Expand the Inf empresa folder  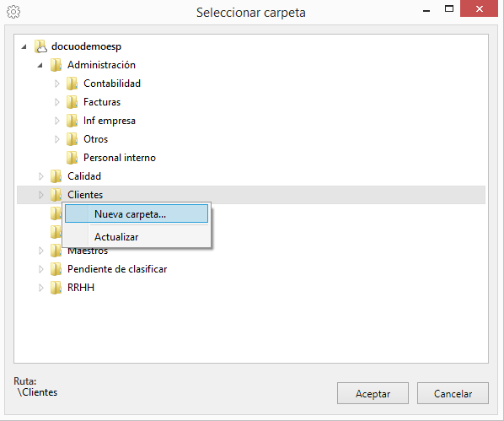coord(57,121)
